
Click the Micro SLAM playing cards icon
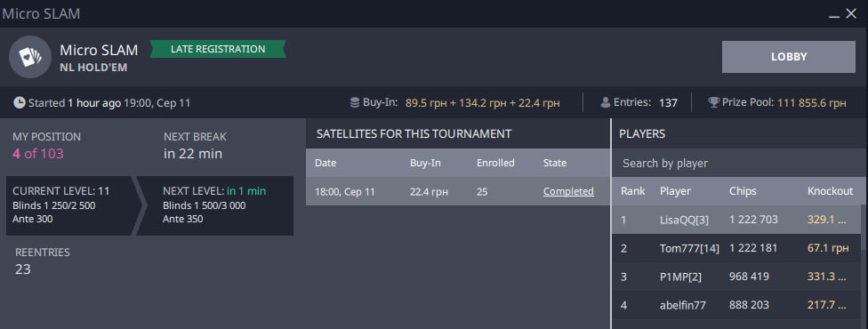pyautogui.click(x=30, y=57)
